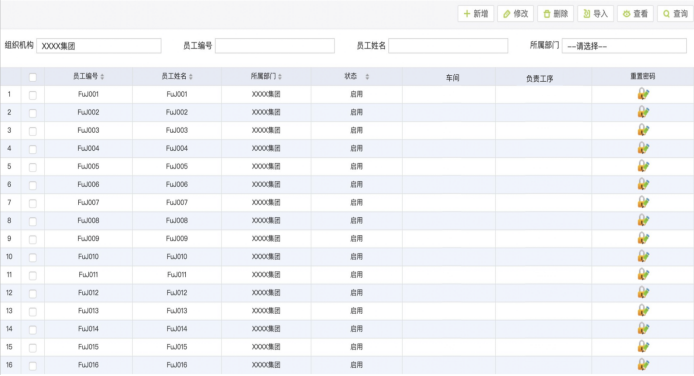The image size is (694, 376).
Task: Reset password for employee FuJ015
Action: (x=643, y=347)
